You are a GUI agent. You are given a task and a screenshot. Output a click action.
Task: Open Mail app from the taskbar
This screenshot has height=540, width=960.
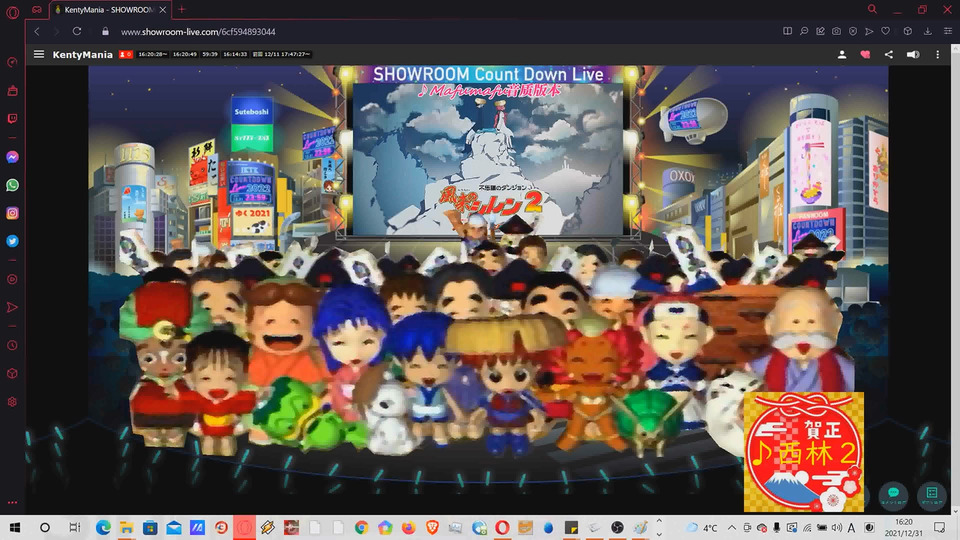174,527
